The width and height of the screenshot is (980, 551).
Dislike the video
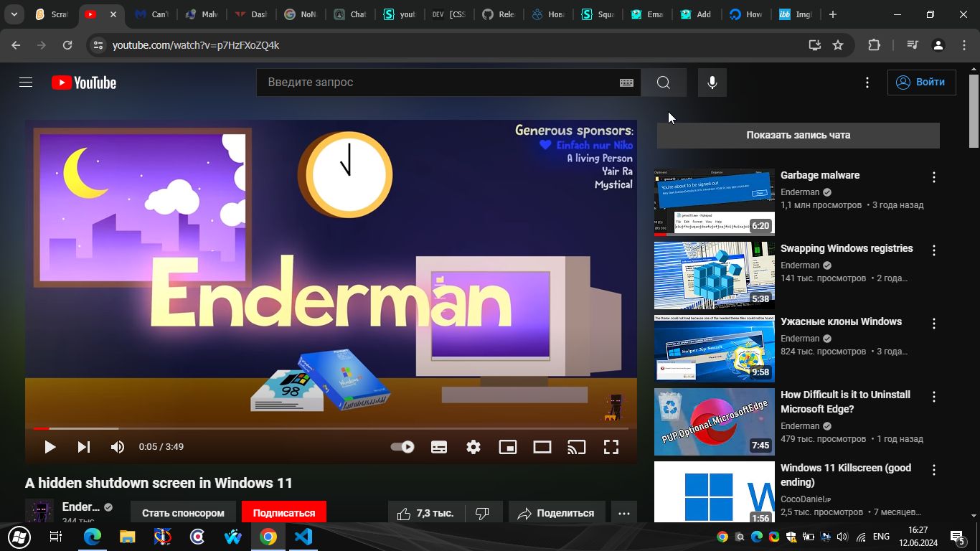(483, 513)
